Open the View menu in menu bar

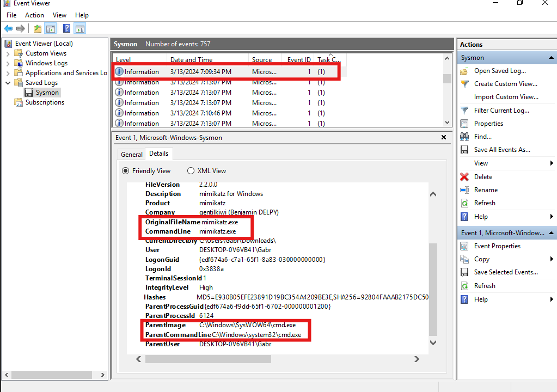coord(59,15)
